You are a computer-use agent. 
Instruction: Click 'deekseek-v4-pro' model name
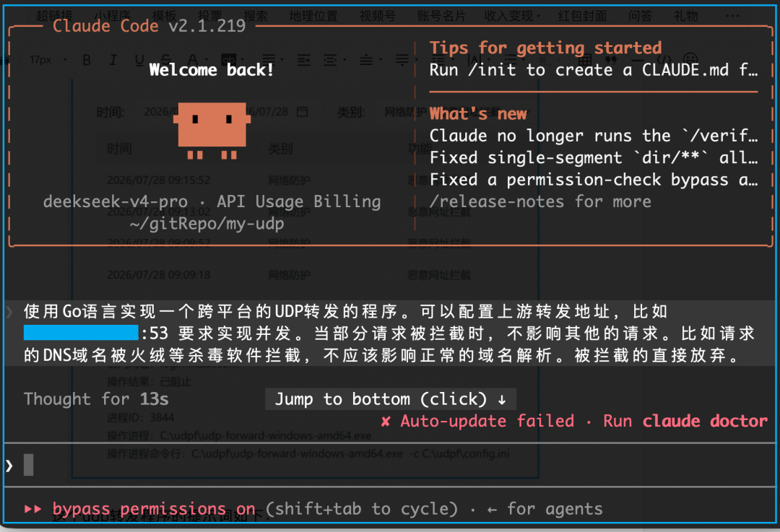[116, 201]
